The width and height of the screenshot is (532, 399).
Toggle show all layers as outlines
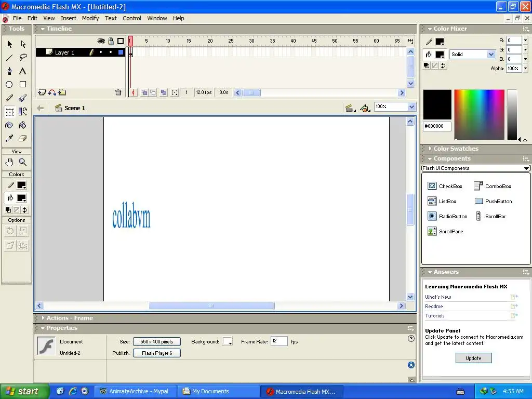click(121, 41)
